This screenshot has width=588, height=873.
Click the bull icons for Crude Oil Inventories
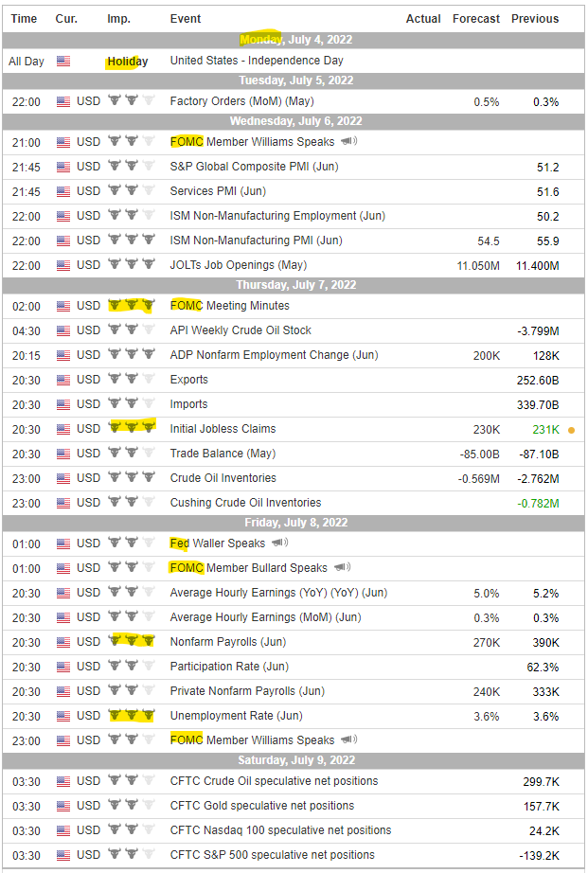(132, 477)
